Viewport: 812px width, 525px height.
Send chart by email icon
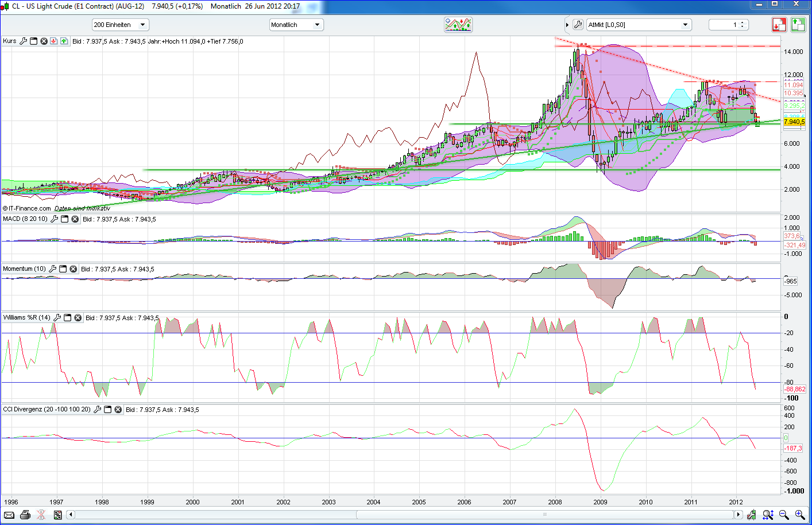[10, 515]
